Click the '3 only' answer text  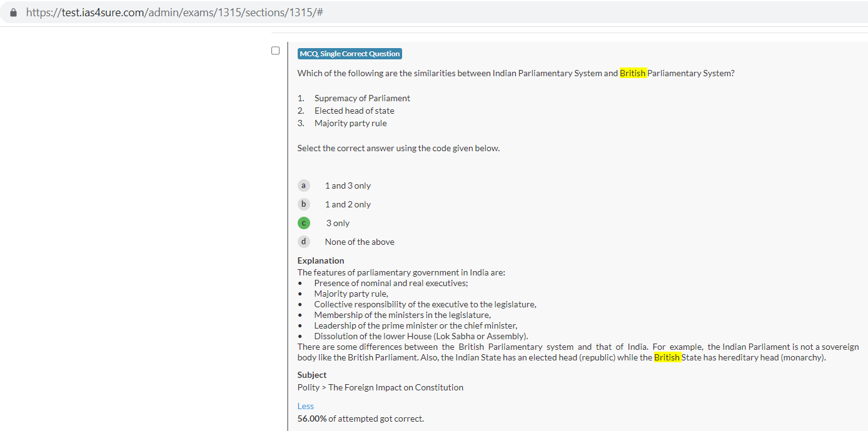pyautogui.click(x=338, y=223)
